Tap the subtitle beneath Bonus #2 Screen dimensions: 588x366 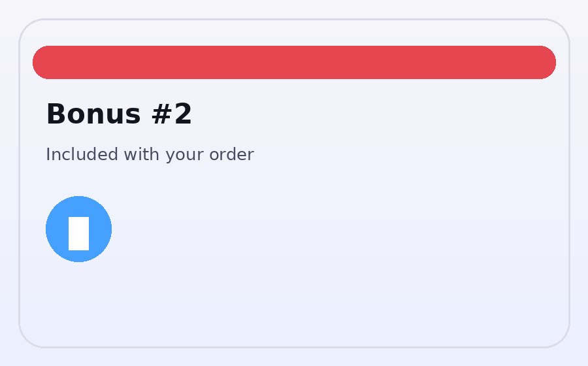tap(150, 155)
